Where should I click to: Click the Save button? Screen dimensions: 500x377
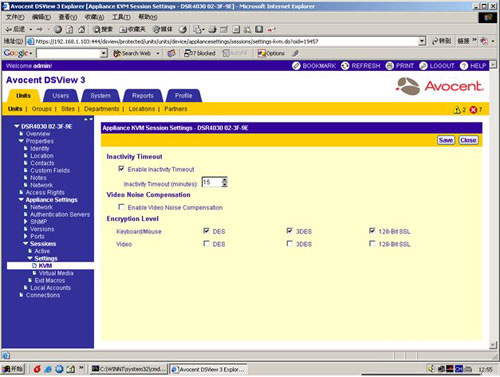446,140
